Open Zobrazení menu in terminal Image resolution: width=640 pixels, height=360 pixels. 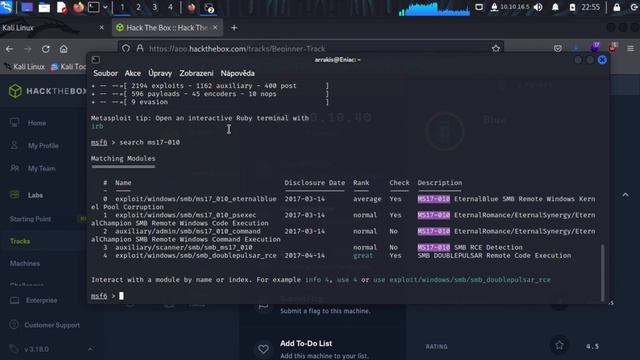pos(196,73)
